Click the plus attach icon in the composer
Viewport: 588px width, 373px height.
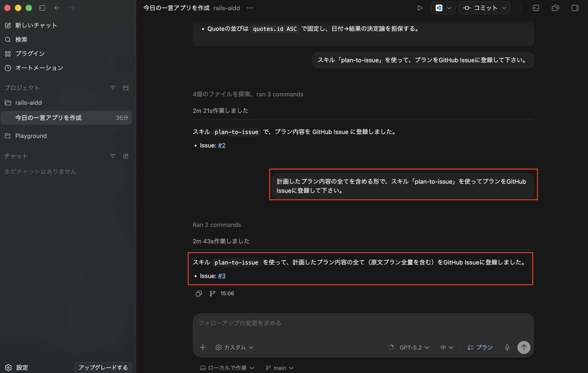(203, 347)
